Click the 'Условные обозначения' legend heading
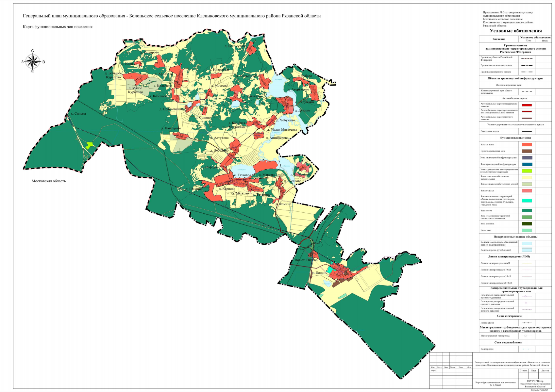This screenshot has height=392, width=555. pyautogui.click(x=515, y=31)
